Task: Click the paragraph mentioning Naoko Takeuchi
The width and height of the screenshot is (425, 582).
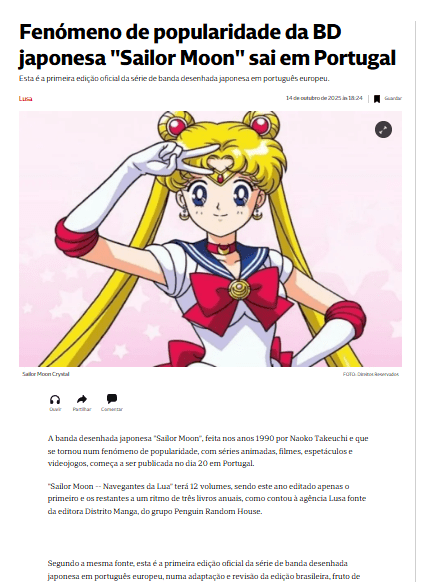Action: click(208, 451)
